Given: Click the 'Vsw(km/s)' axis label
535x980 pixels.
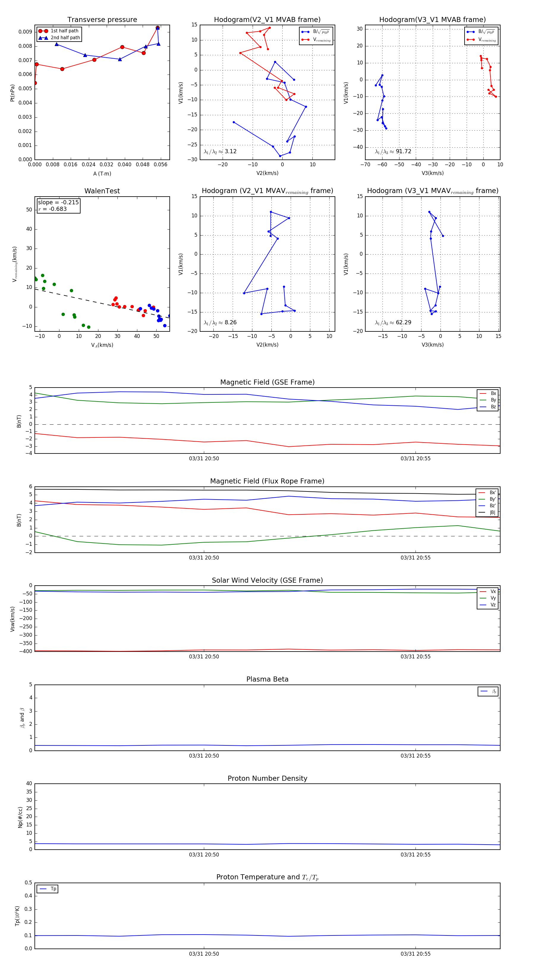Looking at the screenshot, I should (12, 619).
